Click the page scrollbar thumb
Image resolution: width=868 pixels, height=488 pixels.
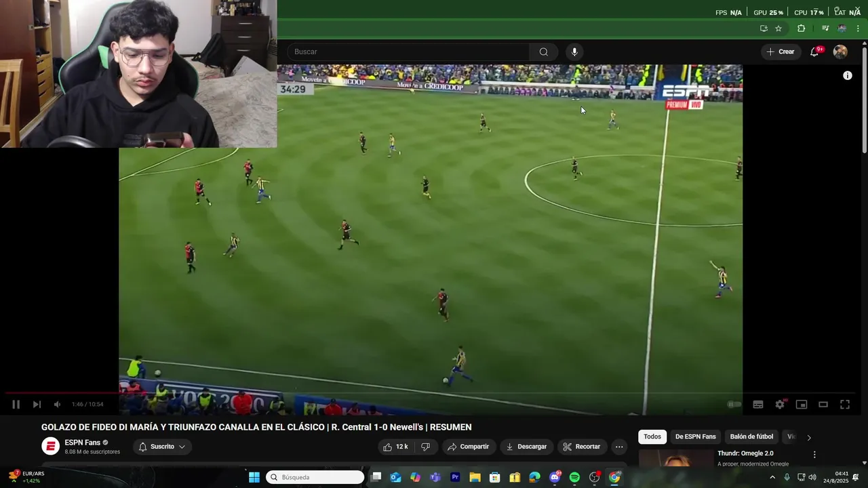[x=865, y=100]
